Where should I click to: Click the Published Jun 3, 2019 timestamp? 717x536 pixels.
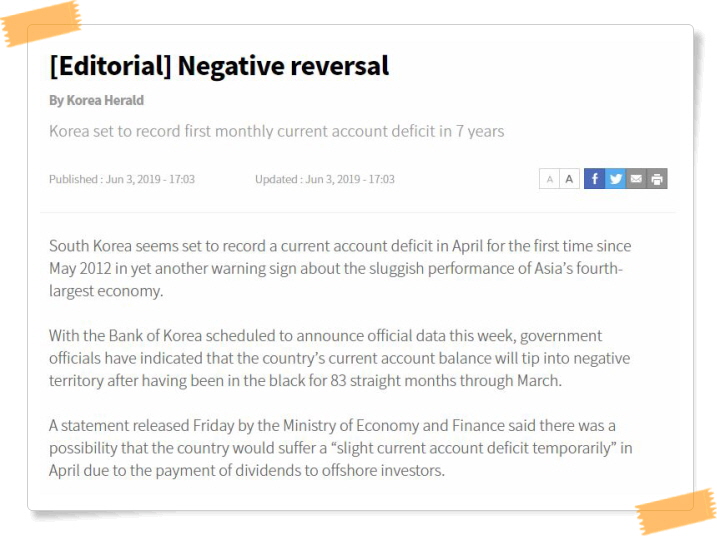point(122,179)
